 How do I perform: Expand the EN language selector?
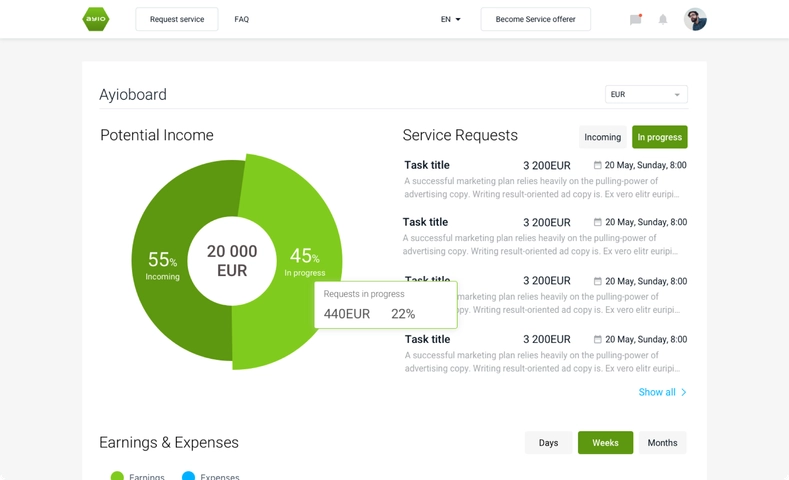[450, 19]
